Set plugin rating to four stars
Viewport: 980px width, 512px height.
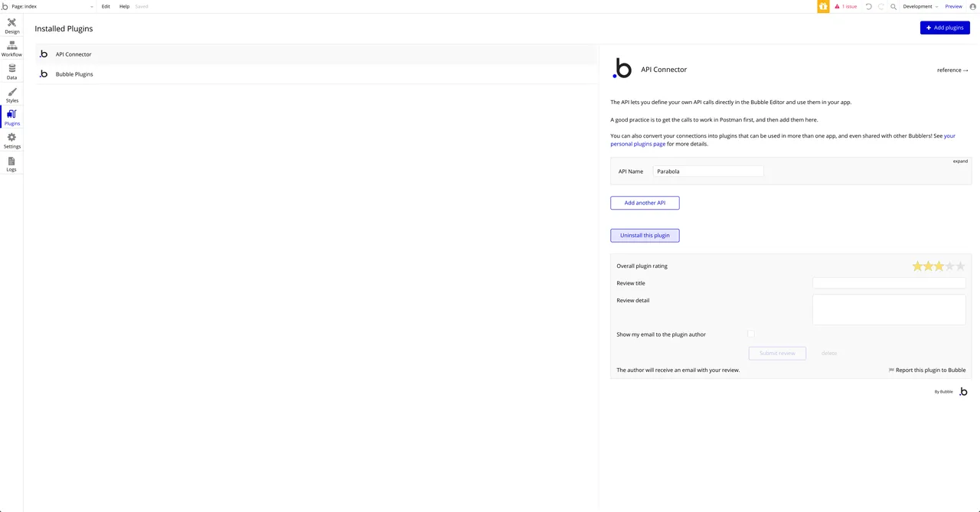coord(949,266)
